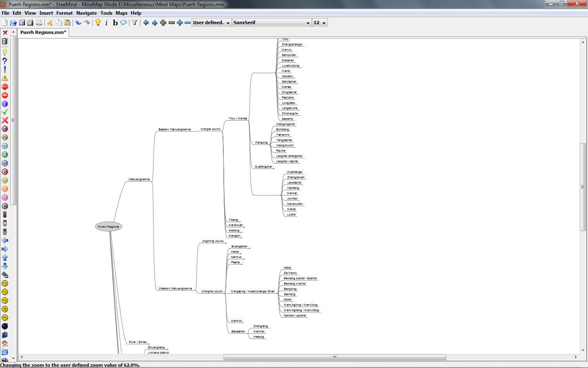Click the vertical scrollbar thumb of map
This screenshot has width=588, height=368.
click(583, 187)
